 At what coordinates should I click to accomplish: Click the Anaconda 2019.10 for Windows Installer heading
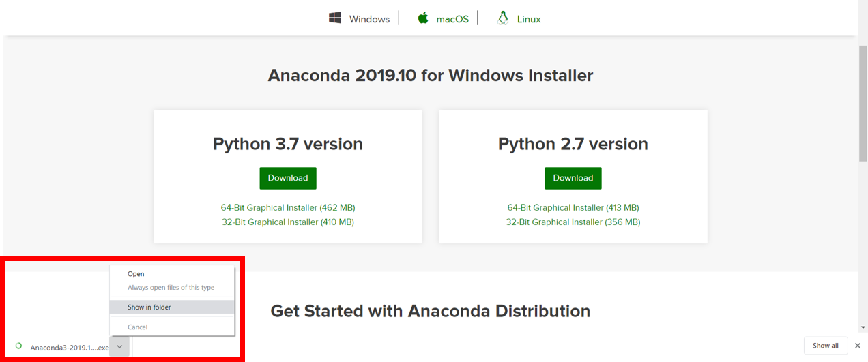(431, 75)
